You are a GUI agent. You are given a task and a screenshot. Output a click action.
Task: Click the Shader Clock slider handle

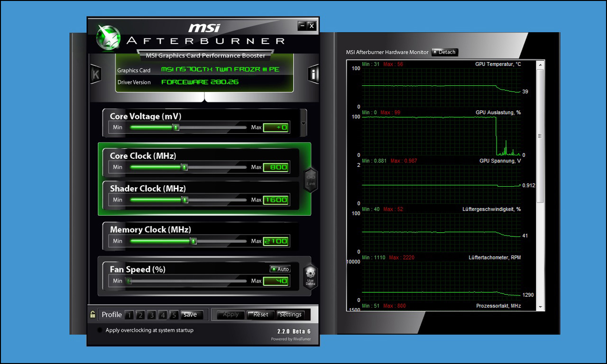[x=185, y=200]
